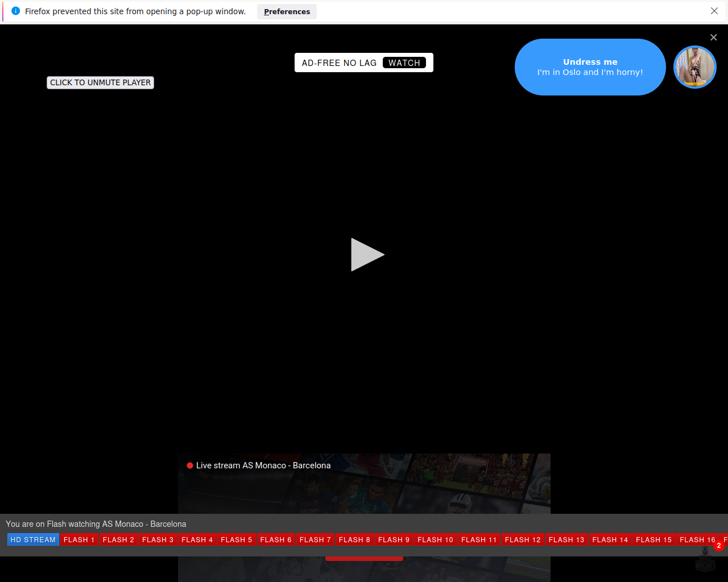Switch to the FLASH 15 stream
The width and height of the screenshot is (728, 582).
pyautogui.click(x=653, y=539)
